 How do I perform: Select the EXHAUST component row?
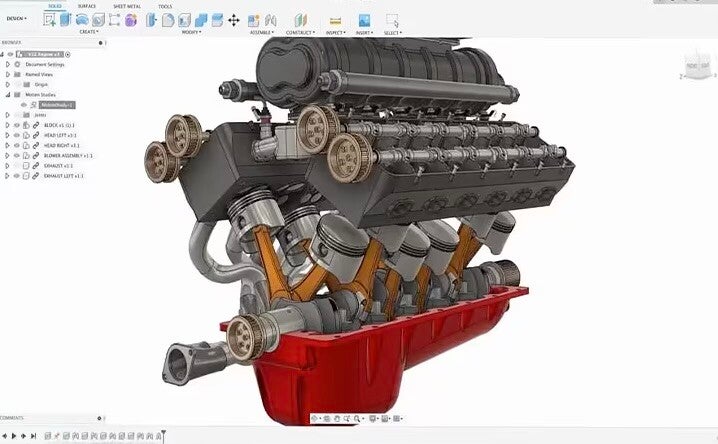pyautogui.click(x=58, y=165)
